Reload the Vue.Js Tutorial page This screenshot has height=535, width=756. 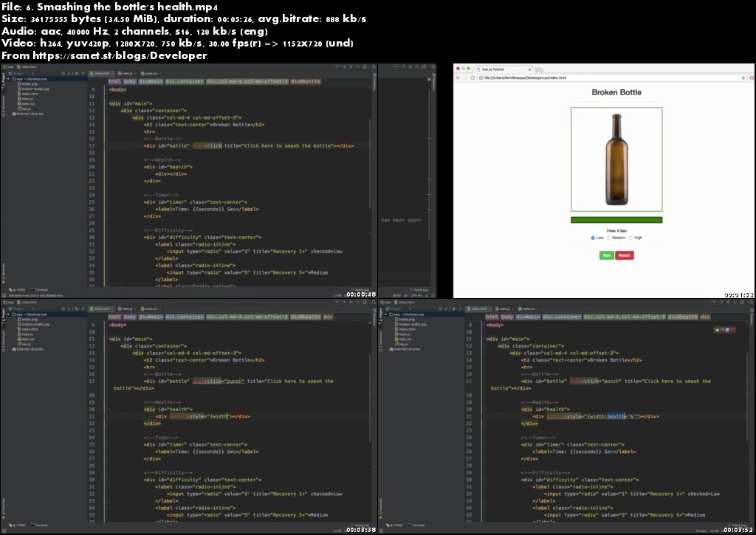(472, 77)
